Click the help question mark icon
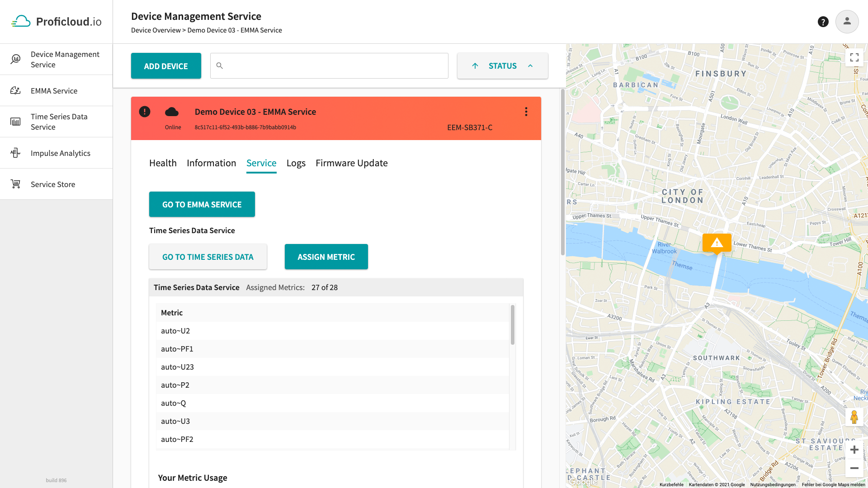The image size is (868, 488). (823, 21)
